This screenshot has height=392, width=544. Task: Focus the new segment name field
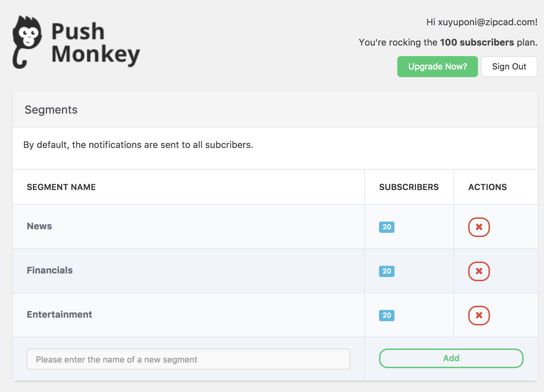pos(188,359)
